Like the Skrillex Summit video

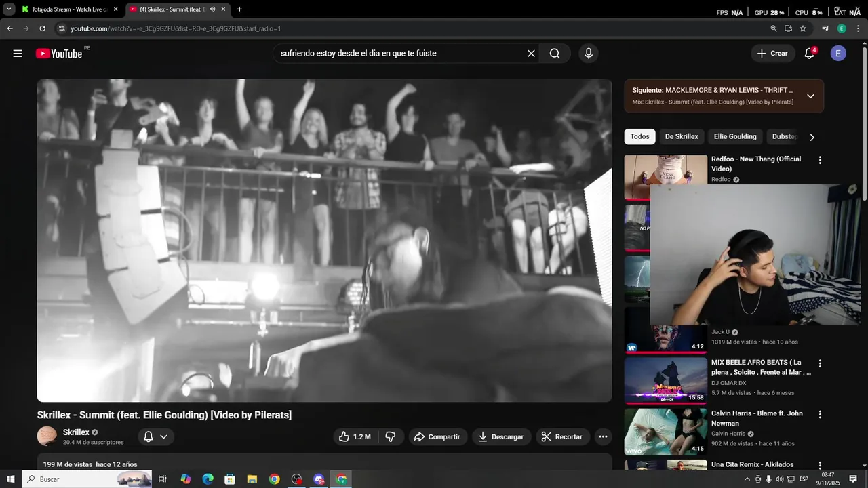tap(355, 436)
